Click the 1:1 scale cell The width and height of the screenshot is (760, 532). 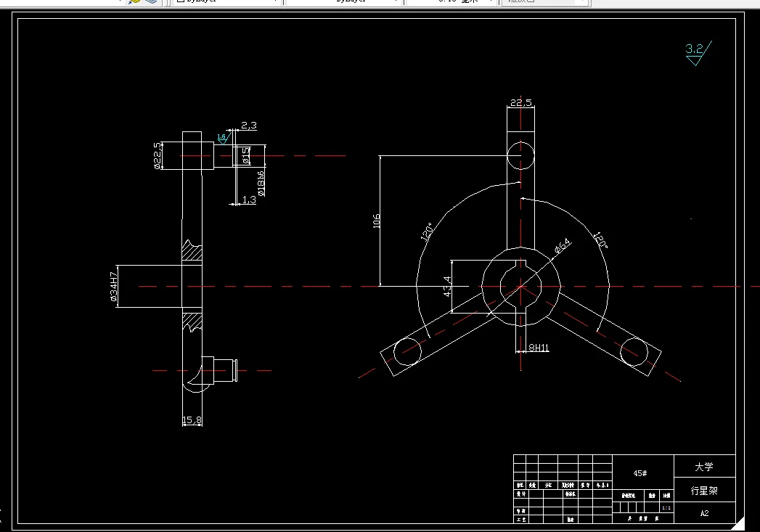pyautogui.click(x=666, y=508)
